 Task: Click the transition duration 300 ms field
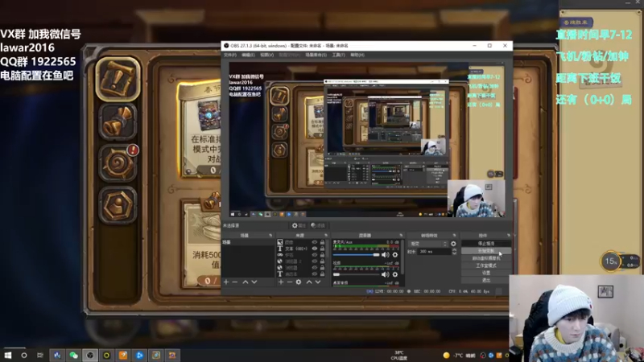point(434,252)
